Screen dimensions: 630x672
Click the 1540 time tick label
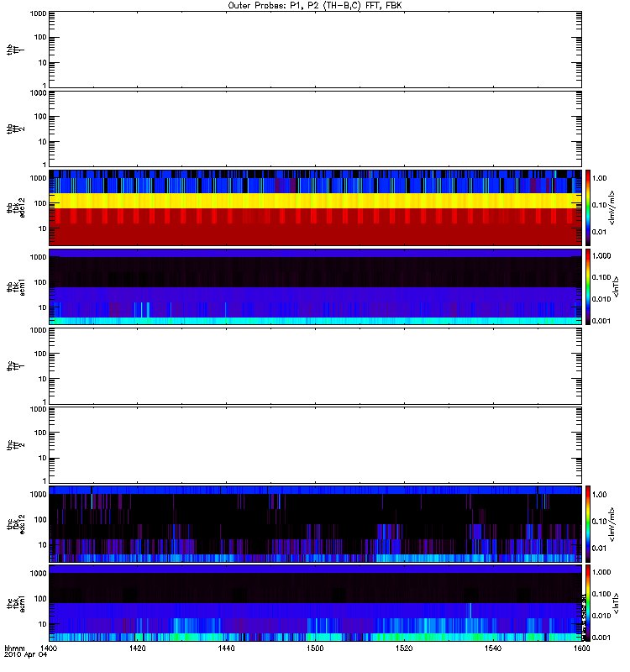(x=493, y=648)
